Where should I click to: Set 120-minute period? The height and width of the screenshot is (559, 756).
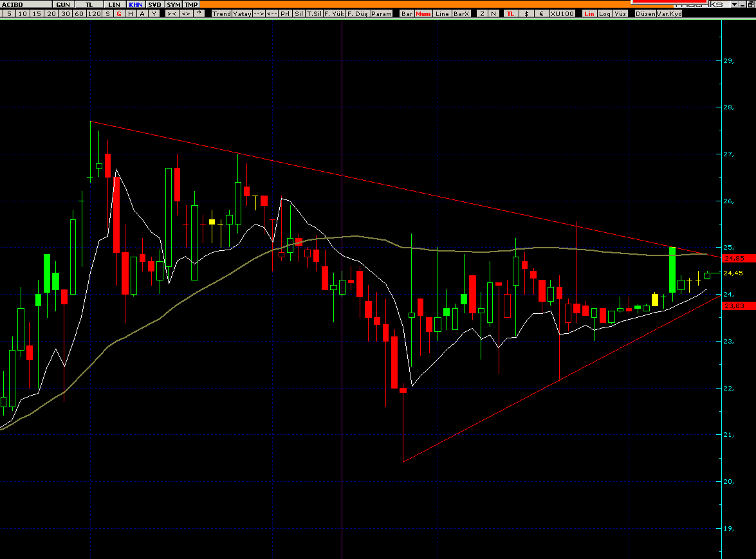(94, 14)
